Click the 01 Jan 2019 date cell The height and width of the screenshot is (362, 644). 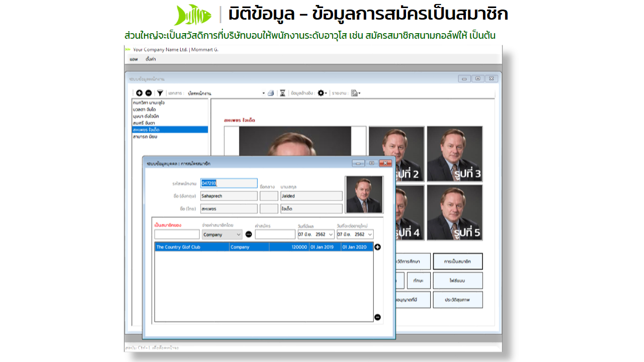[325, 247]
